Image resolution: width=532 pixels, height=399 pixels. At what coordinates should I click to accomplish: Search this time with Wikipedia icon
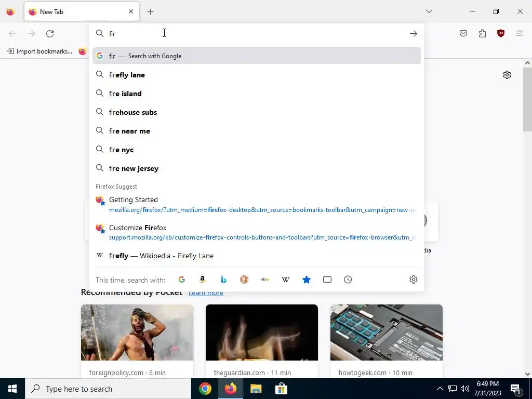(286, 280)
